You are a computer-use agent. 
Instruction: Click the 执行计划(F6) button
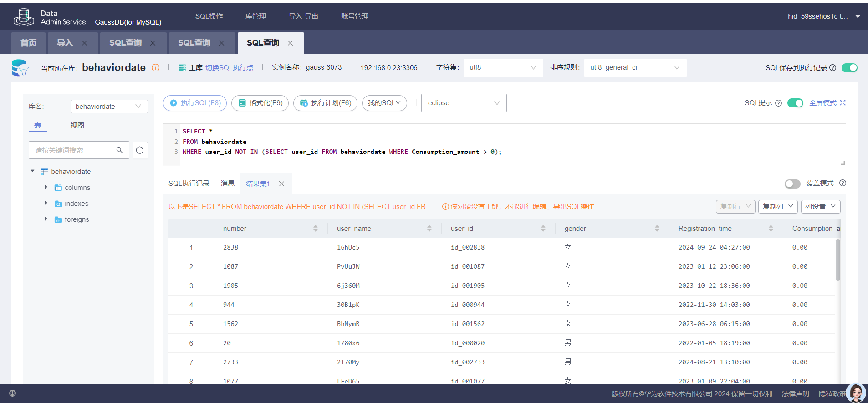click(325, 103)
